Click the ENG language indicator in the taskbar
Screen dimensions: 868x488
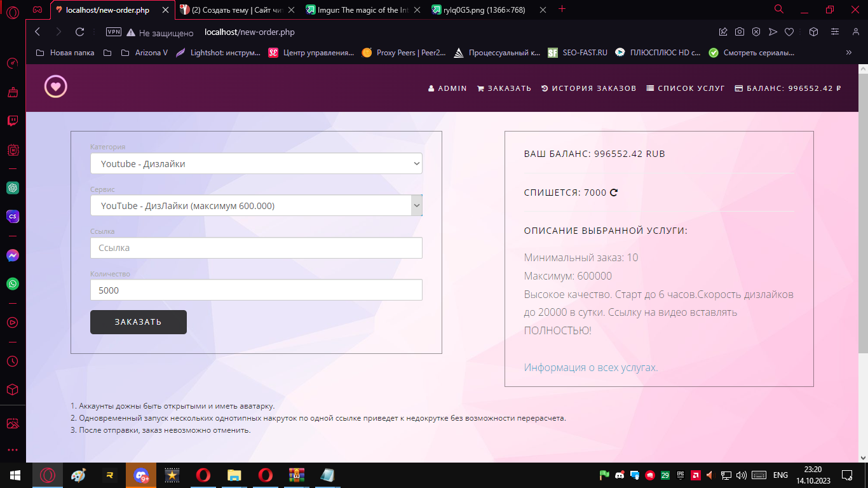click(780, 475)
